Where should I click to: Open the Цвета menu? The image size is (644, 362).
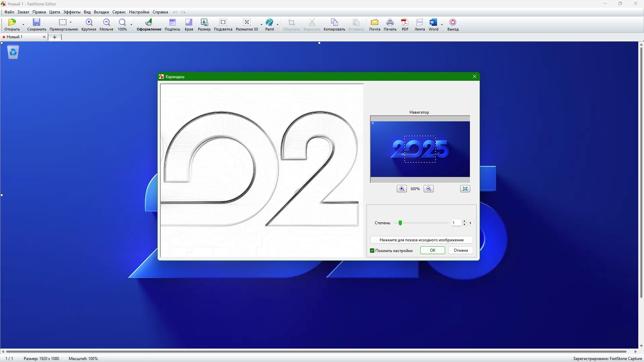point(54,12)
